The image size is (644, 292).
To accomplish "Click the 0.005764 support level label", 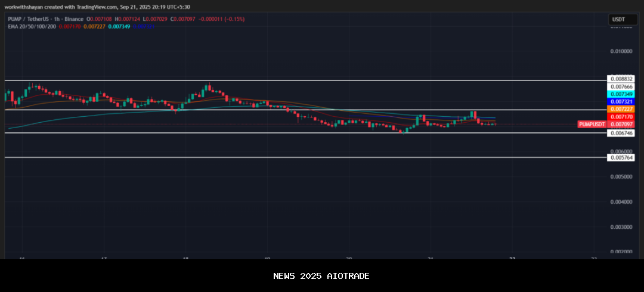I will (x=621, y=157).
